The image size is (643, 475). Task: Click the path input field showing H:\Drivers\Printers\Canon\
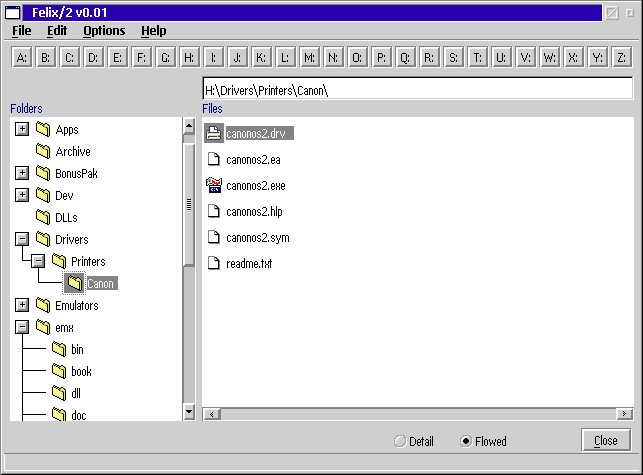pyautogui.click(x=417, y=90)
